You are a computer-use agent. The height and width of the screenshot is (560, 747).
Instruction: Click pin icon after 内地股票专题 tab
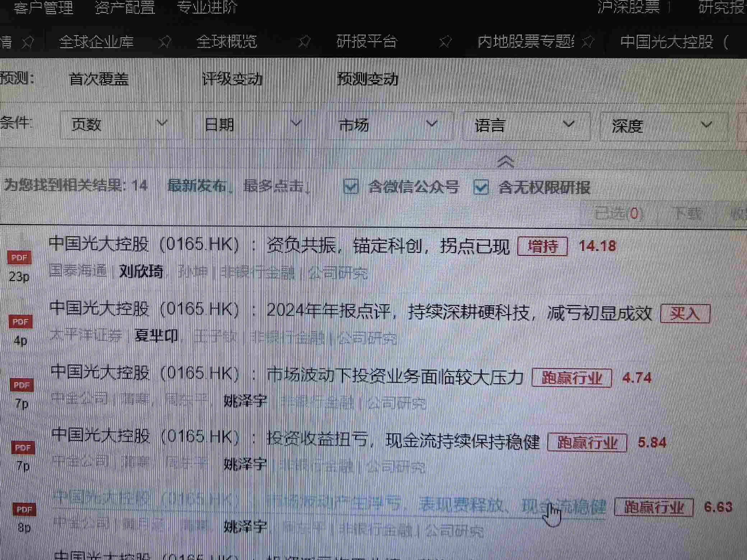588,42
